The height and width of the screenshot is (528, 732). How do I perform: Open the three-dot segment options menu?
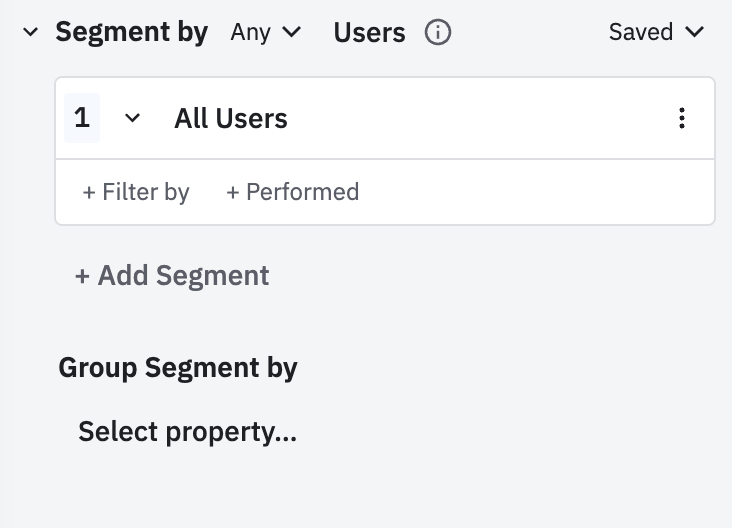(682, 118)
